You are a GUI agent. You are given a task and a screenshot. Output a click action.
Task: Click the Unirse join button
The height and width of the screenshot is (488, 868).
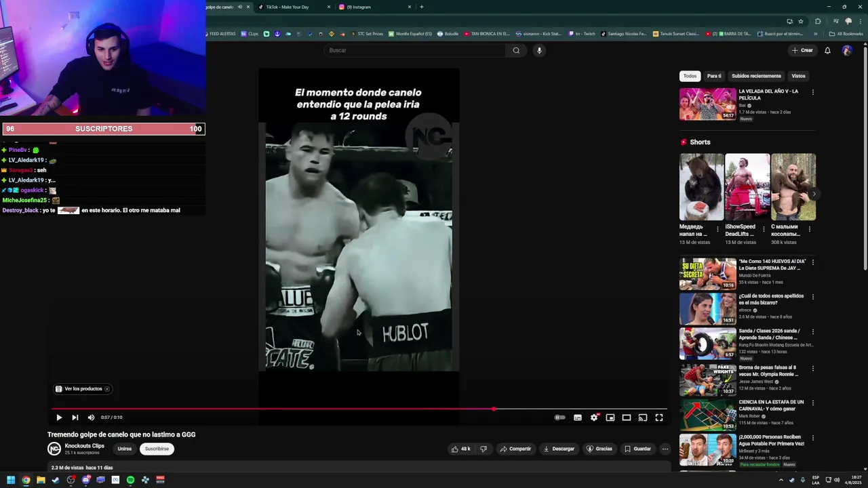point(125,449)
